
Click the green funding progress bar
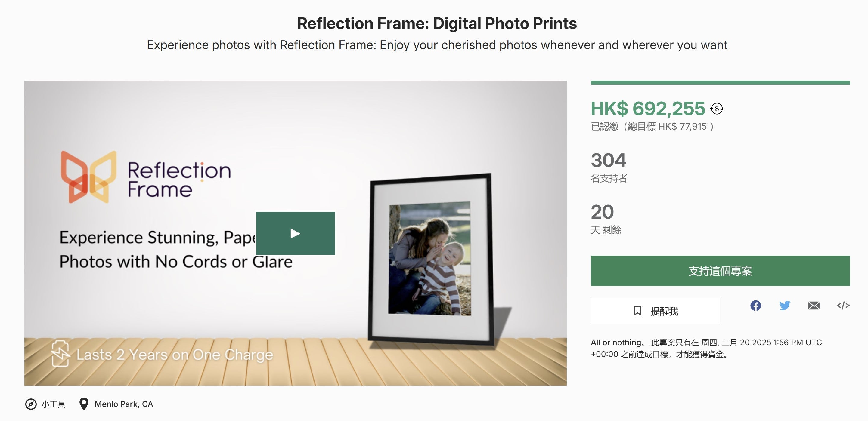720,82
